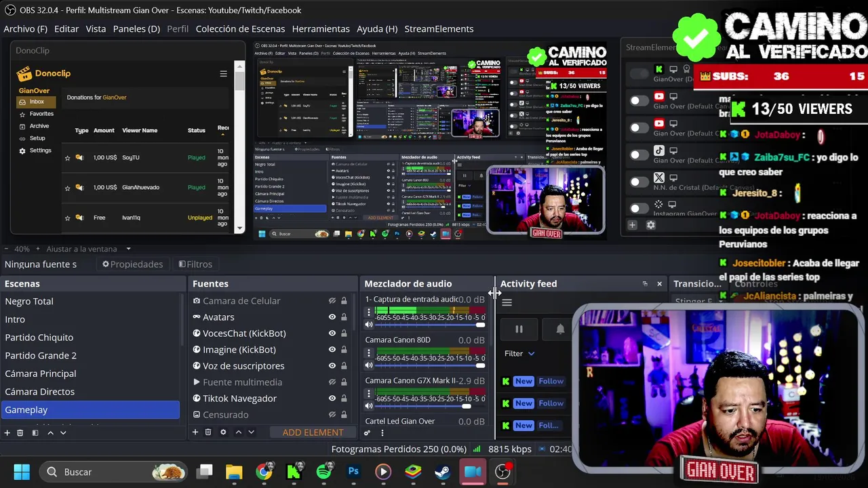Enable the TikTok Gian Over stream toggle
The image size is (868, 488).
639,155
